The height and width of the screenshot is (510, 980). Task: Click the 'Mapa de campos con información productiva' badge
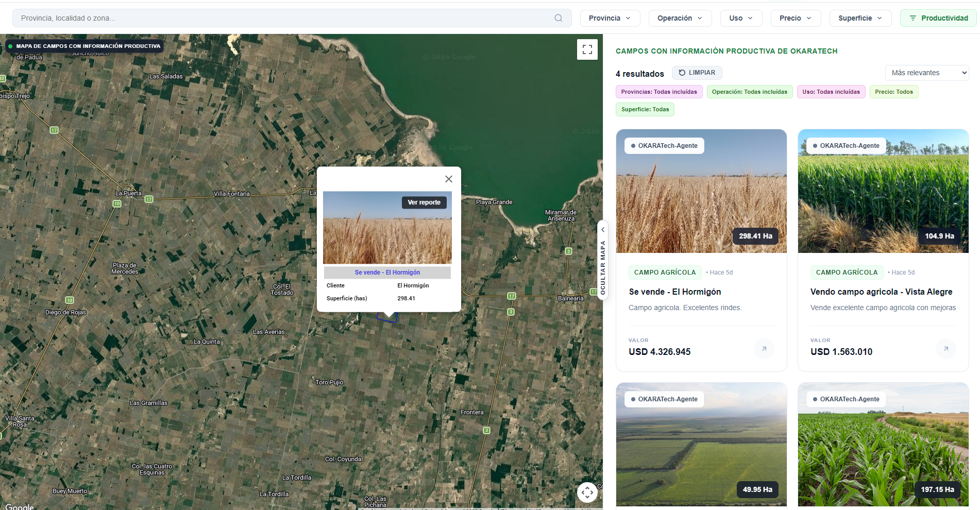point(85,46)
